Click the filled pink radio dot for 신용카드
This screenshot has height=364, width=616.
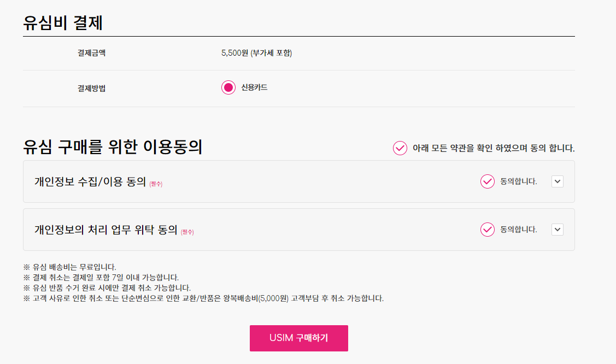point(228,87)
